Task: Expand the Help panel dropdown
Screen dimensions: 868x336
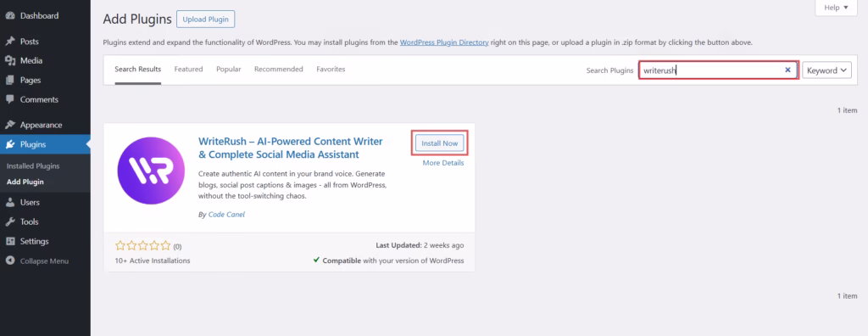Action: pyautogui.click(x=836, y=8)
